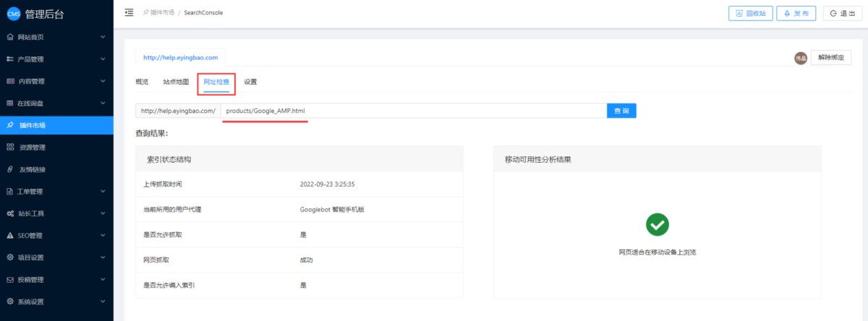Image resolution: width=868 pixels, height=321 pixels.
Task: Click the CMS logo icon
Action: tap(13, 14)
